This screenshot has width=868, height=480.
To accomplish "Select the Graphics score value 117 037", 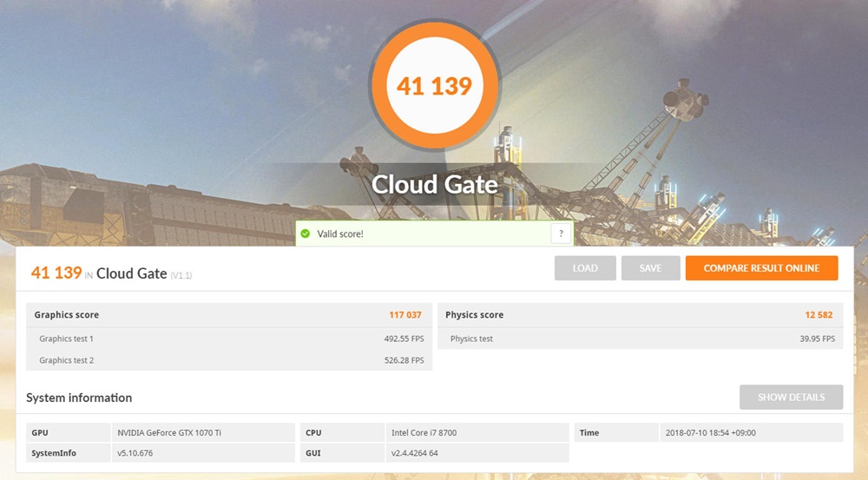I will point(405,314).
